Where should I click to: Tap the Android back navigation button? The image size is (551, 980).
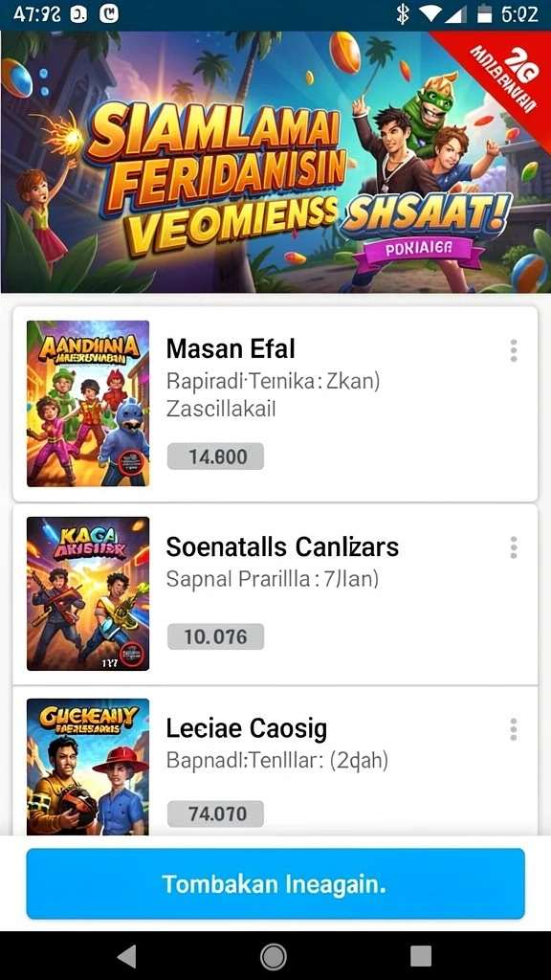pyautogui.click(x=127, y=956)
